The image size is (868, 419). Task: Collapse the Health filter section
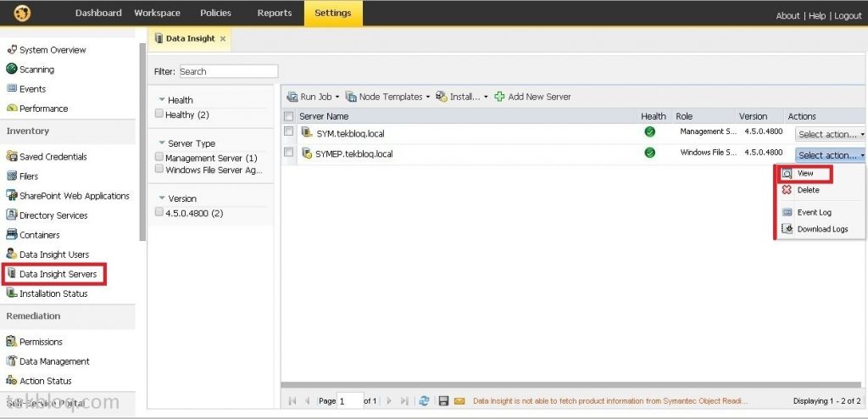pyautogui.click(x=162, y=100)
